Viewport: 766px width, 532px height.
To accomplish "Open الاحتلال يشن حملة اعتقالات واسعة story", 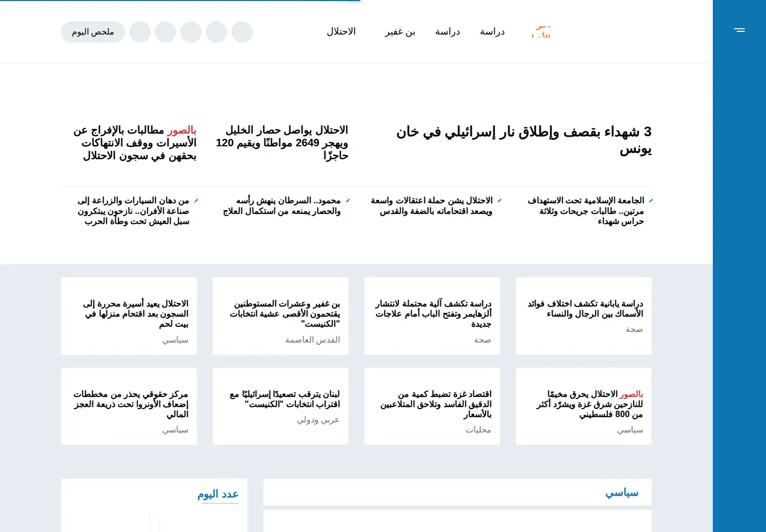I will [x=431, y=205].
